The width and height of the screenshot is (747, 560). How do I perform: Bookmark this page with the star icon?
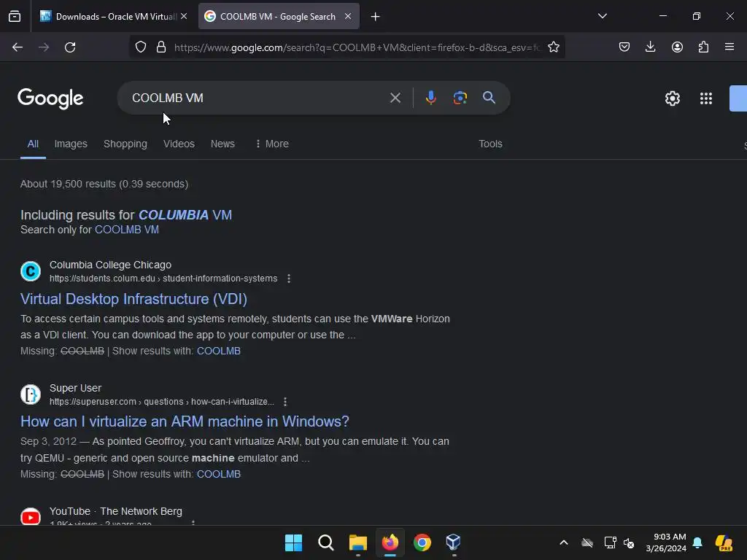point(554,47)
